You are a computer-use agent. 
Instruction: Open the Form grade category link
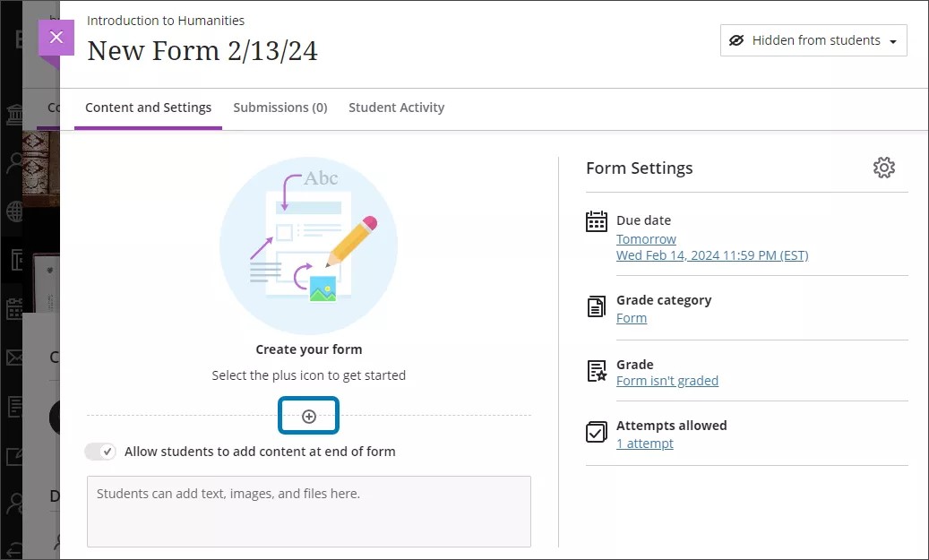coord(632,318)
